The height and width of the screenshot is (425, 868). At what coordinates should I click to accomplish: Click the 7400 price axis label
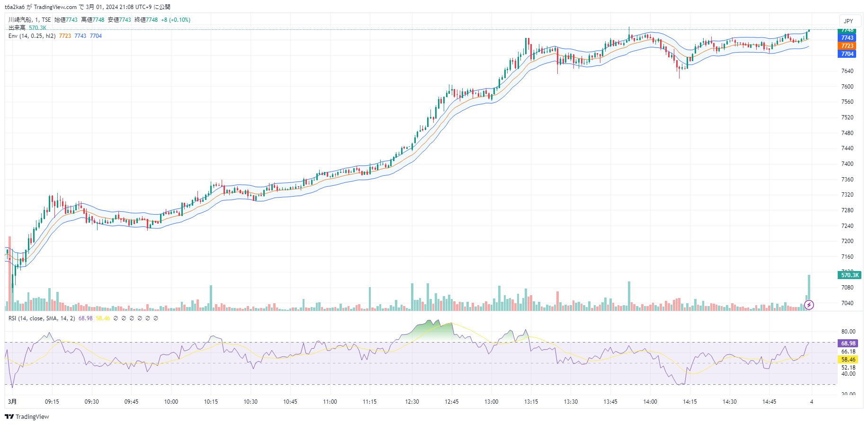(x=847, y=164)
